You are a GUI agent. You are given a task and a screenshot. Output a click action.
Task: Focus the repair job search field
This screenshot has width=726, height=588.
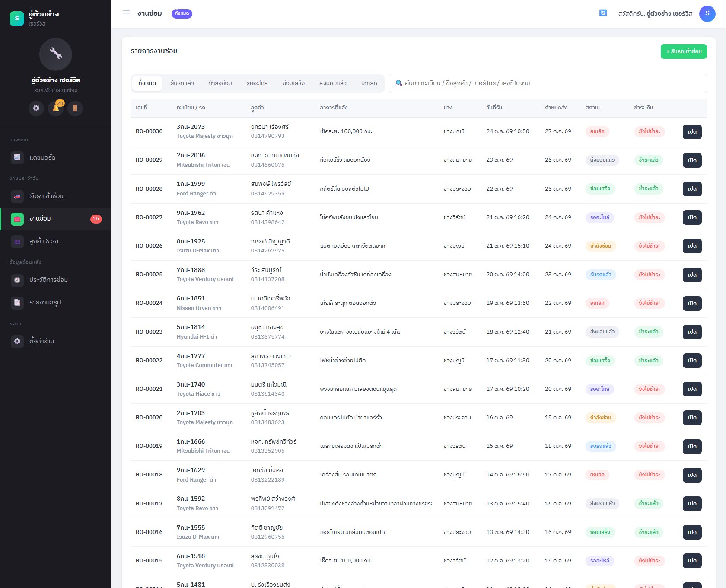(548, 83)
